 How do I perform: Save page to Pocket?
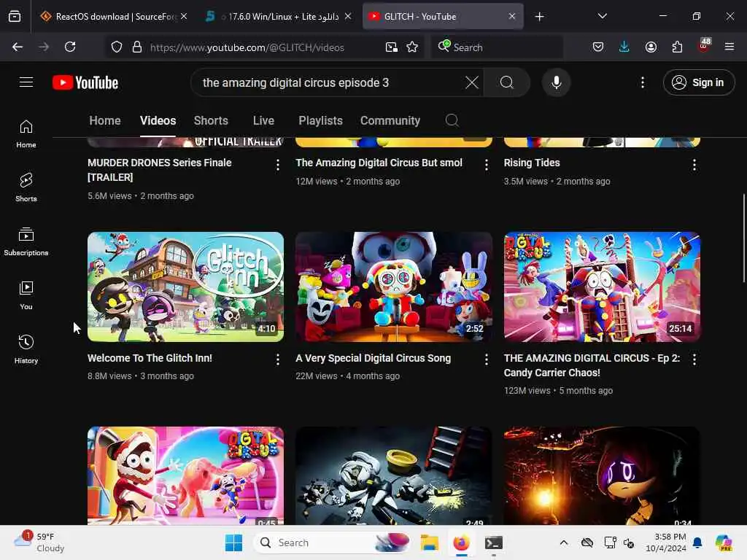click(x=598, y=47)
